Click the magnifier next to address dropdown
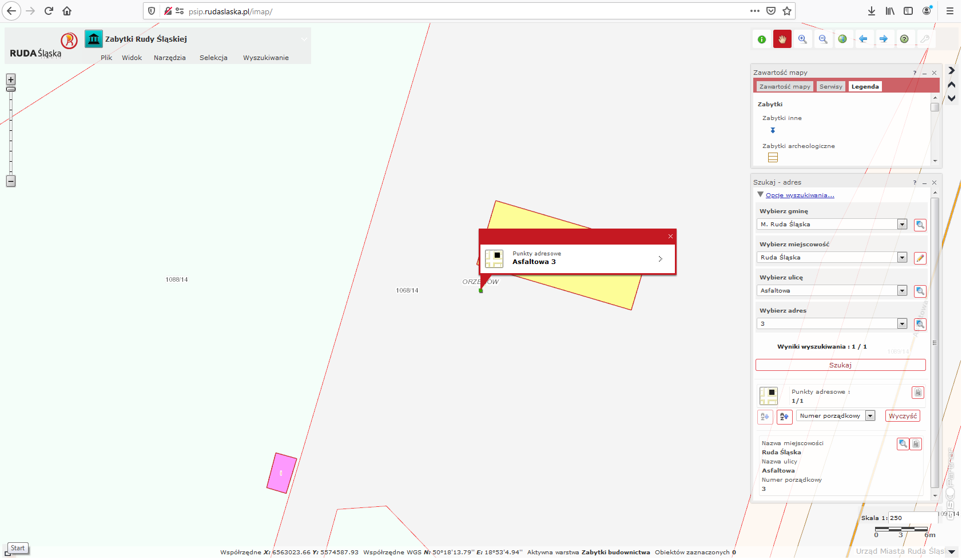The image size is (962, 560). (920, 324)
